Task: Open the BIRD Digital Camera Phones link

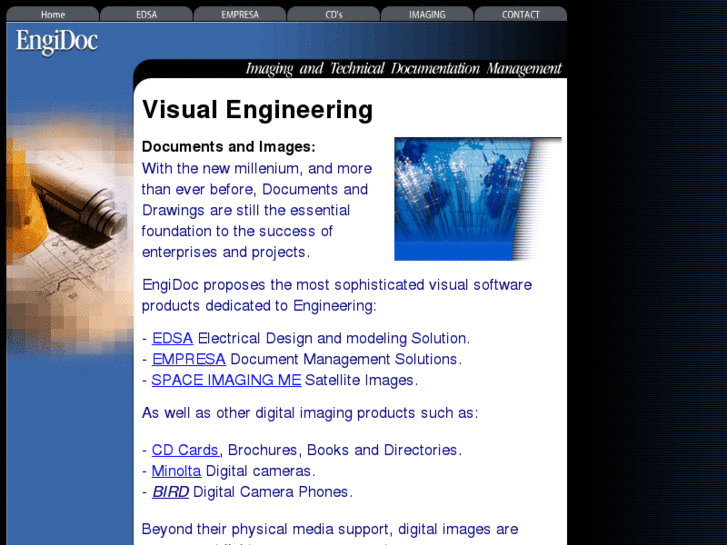Action: pos(170,492)
